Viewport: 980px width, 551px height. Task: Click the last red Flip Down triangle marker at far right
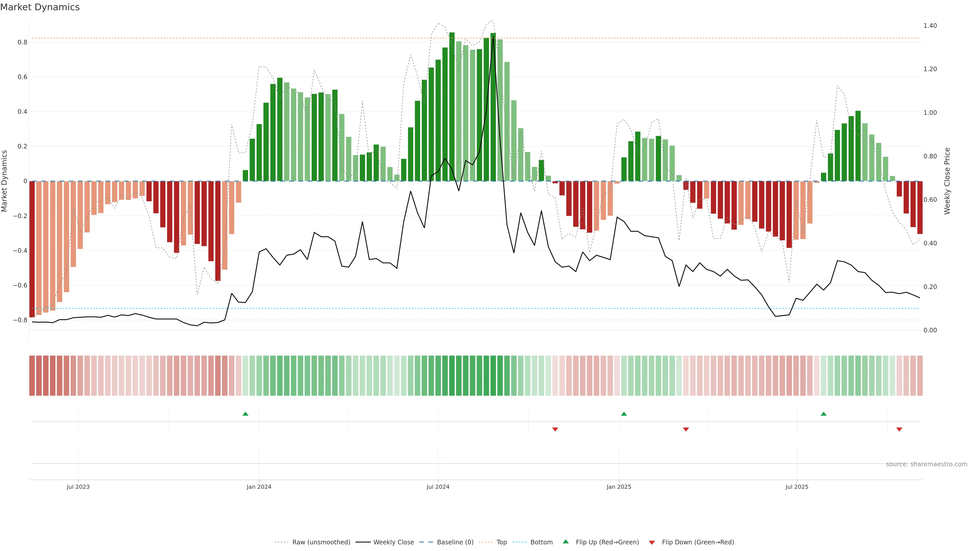coord(899,429)
